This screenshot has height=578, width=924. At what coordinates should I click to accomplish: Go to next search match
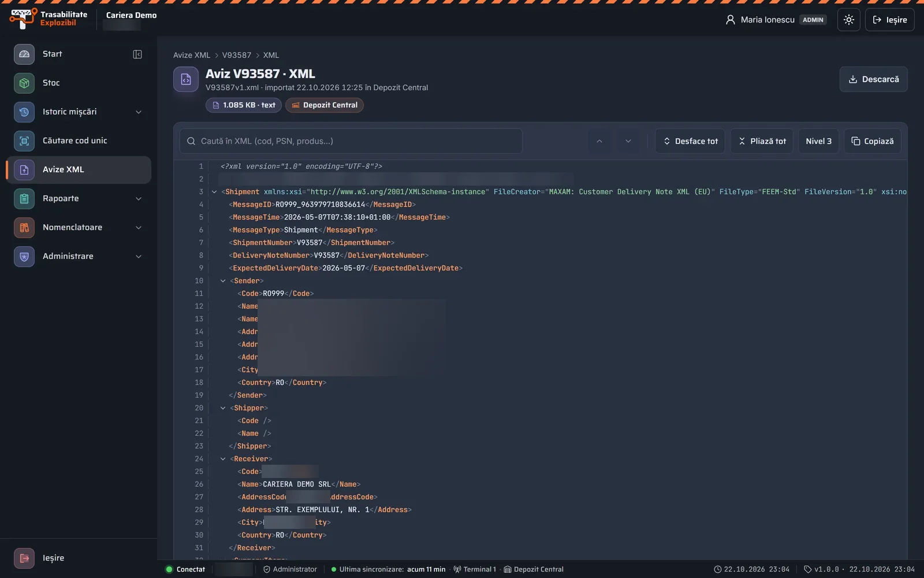(628, 141)
